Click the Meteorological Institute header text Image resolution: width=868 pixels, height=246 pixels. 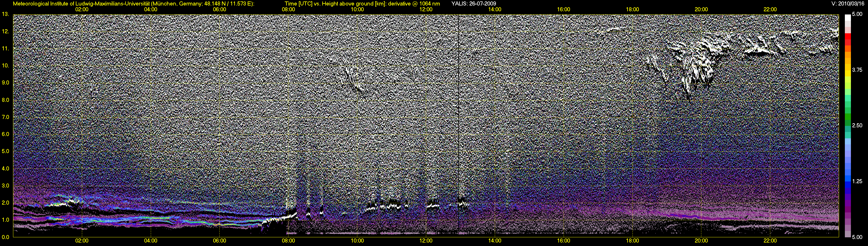[134, 4]
